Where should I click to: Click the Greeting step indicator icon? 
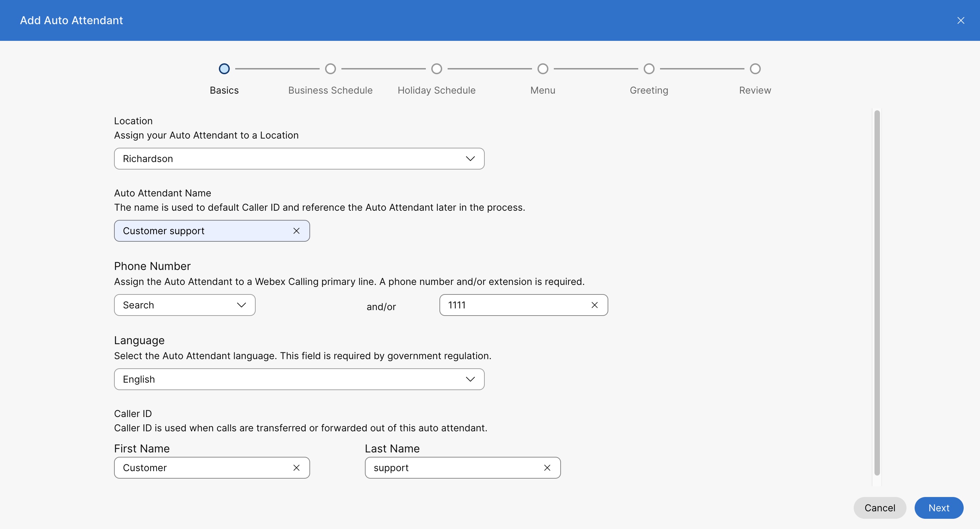click(x=648, y=68)
